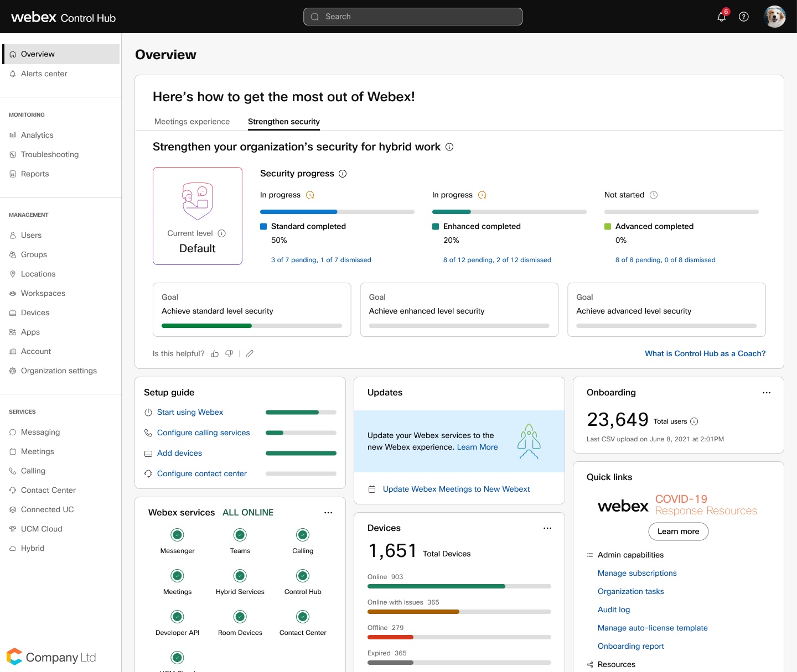Open the Onboarding card more options menu
This screenshot has height=672, width=797.
click(767, 393)
